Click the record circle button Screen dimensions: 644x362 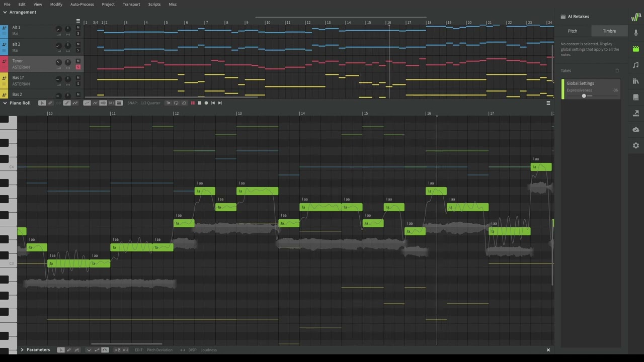click(206, 103)
